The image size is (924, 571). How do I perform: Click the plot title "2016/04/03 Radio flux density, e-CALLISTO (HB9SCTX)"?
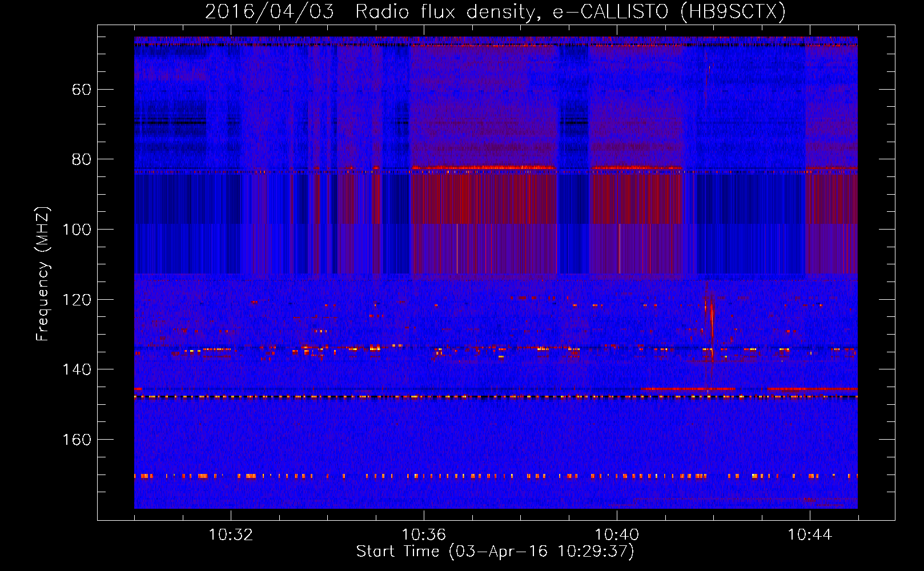click(495, 12)
